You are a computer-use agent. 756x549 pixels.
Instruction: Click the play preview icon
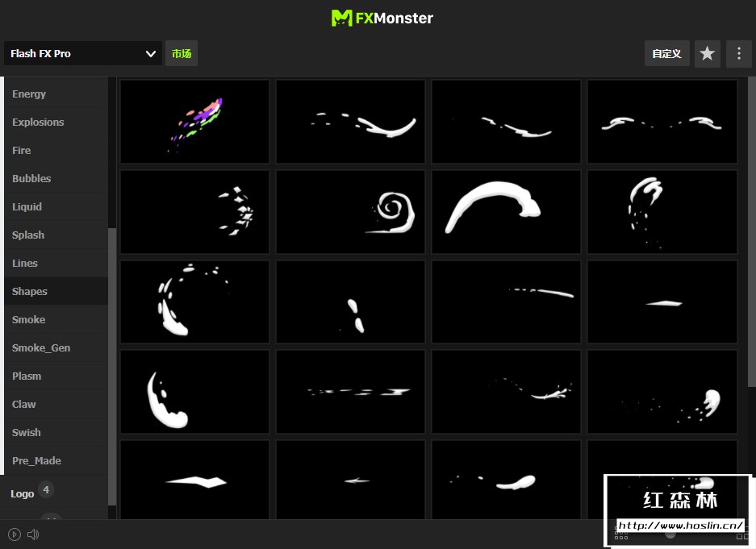[15, 534]
